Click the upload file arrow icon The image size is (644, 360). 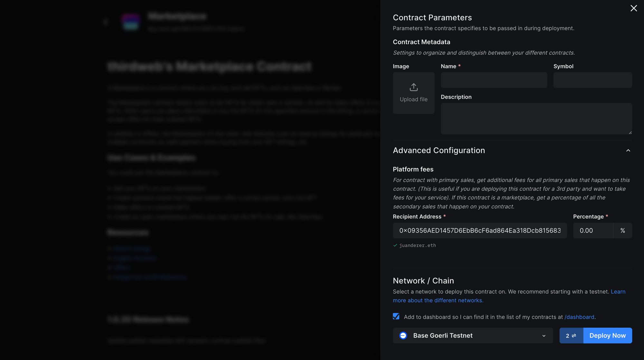click(x=413, y=87)
